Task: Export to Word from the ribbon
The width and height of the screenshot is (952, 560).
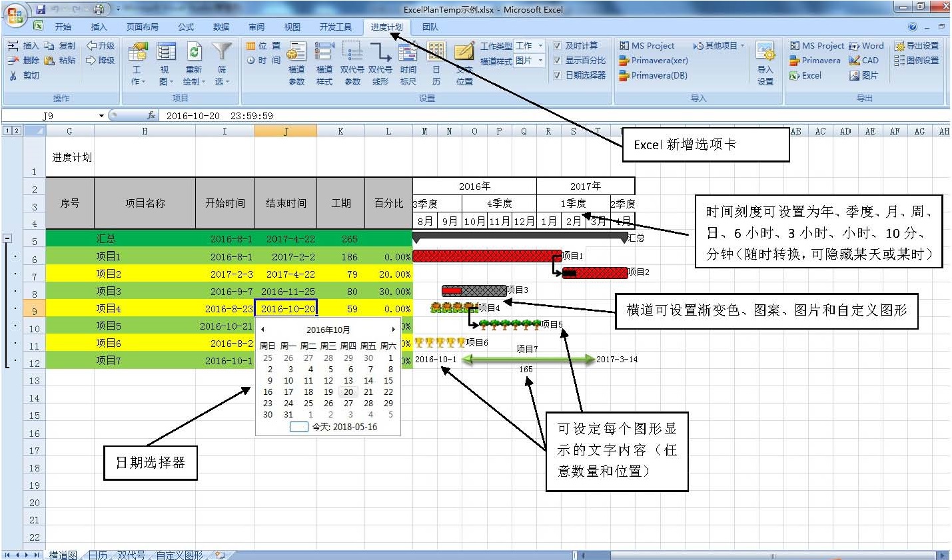Action: [x=866, y=46]
